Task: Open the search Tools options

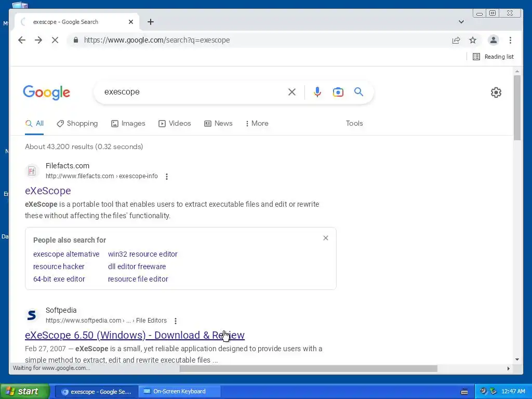Action: pyautogui.click(x=354, y=124)
